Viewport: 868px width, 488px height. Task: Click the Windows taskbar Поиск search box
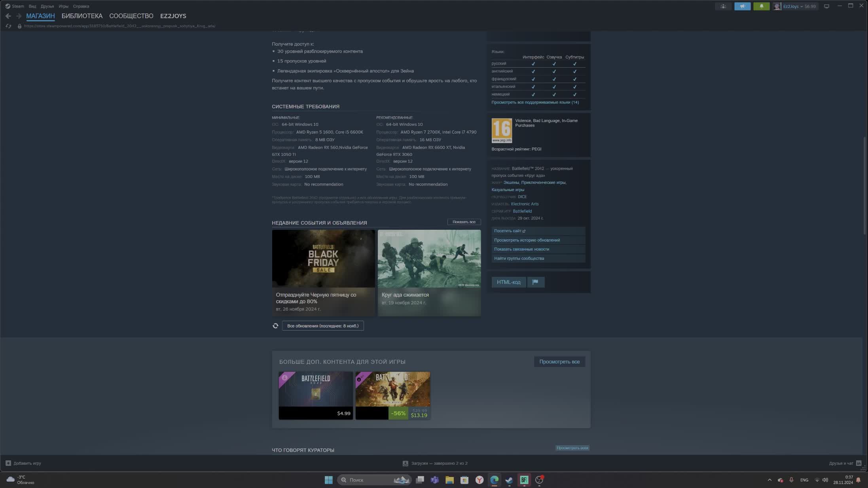pyautogui.click(x=374, y=480)
